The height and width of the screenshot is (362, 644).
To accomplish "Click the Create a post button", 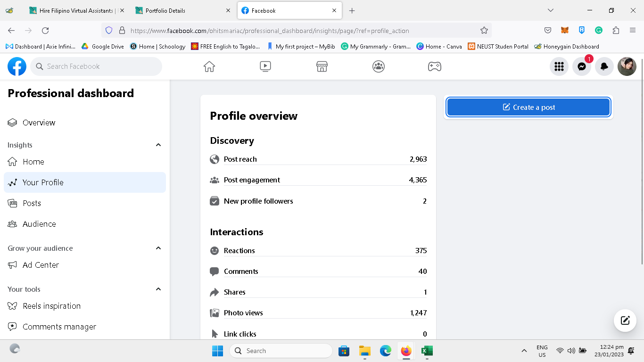I will click(x=528, y=107).
